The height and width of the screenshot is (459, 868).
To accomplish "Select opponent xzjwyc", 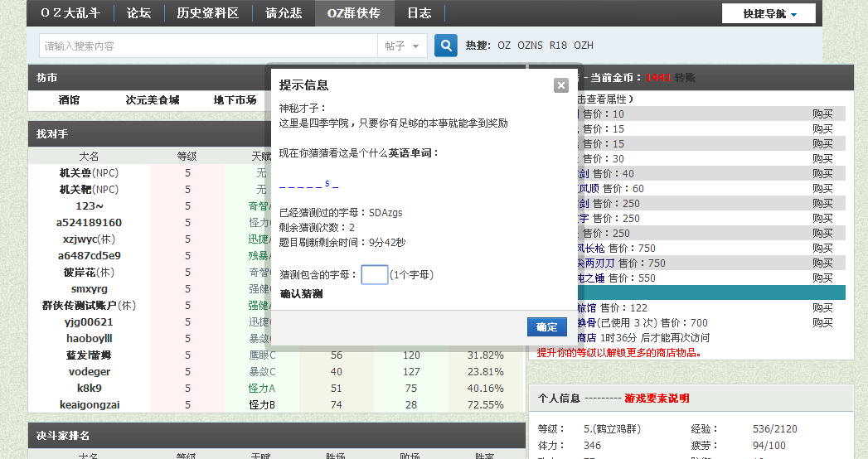I will pyautogui.click(x=90, y=239).
